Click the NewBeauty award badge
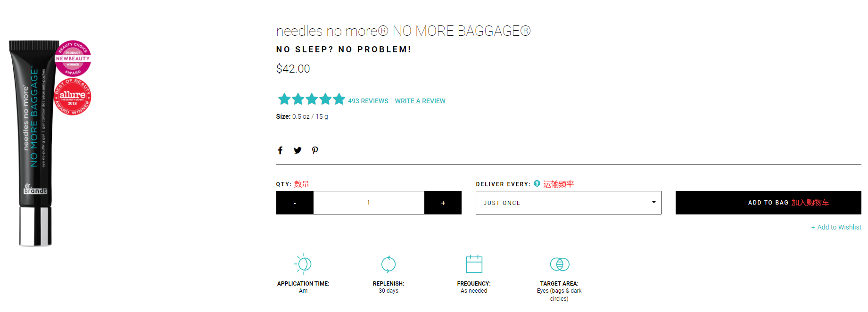The width and height of the screenshot is (868, 312). [73, 58]
